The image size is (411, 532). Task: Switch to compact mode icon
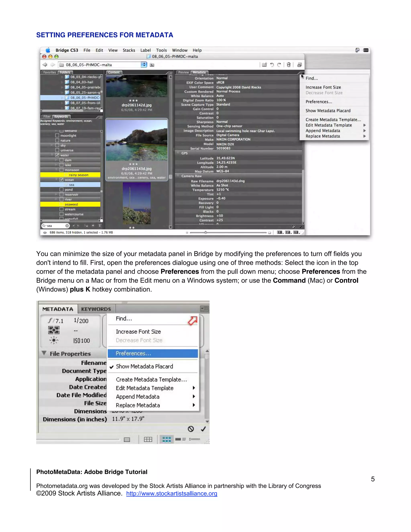(x=299, y=65)
